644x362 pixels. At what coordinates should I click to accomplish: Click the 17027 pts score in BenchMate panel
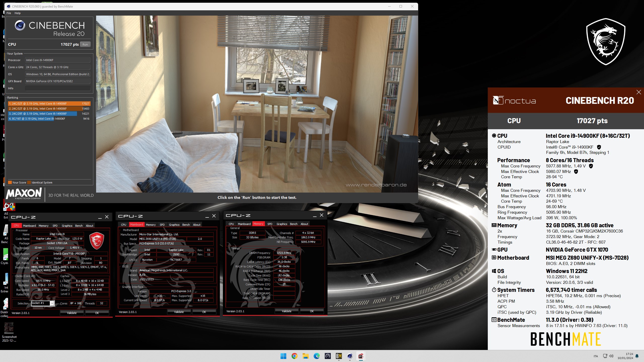(x=592, y=121)
